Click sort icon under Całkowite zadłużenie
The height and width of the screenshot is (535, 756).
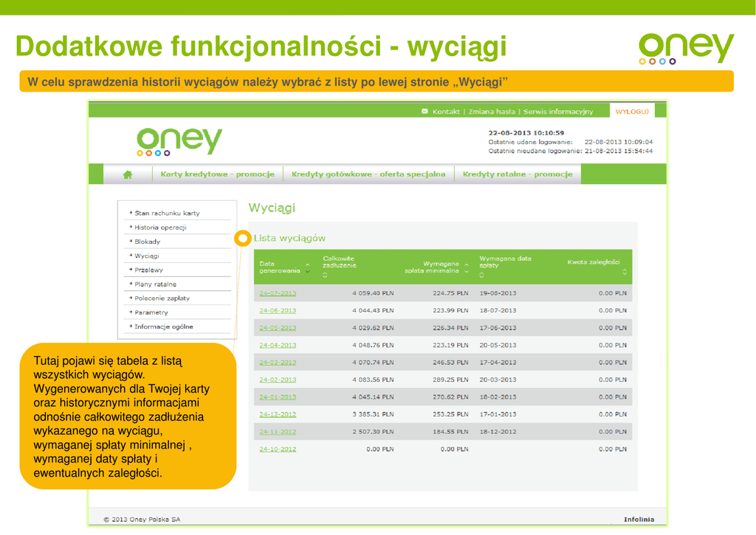[x=326, y=275]
